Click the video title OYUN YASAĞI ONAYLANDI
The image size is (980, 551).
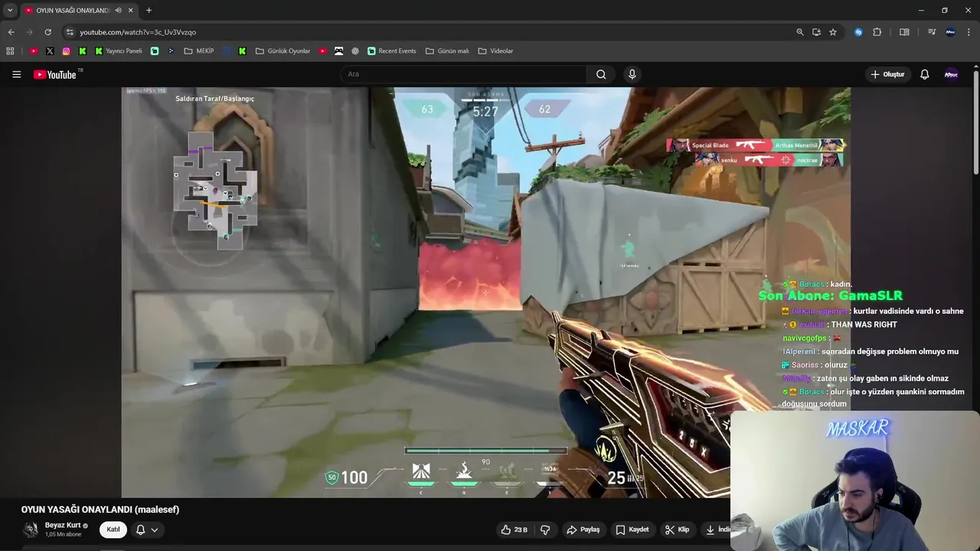point(100,510)
